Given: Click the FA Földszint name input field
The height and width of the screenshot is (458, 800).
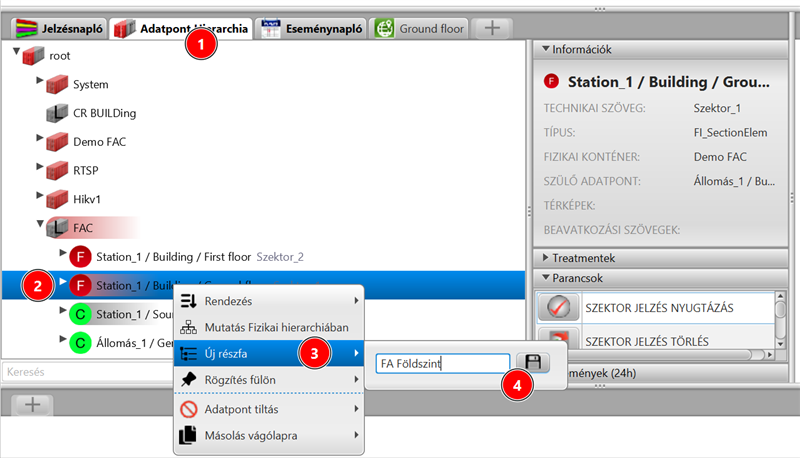Looking at the screenshot, I should pos(440,364).
